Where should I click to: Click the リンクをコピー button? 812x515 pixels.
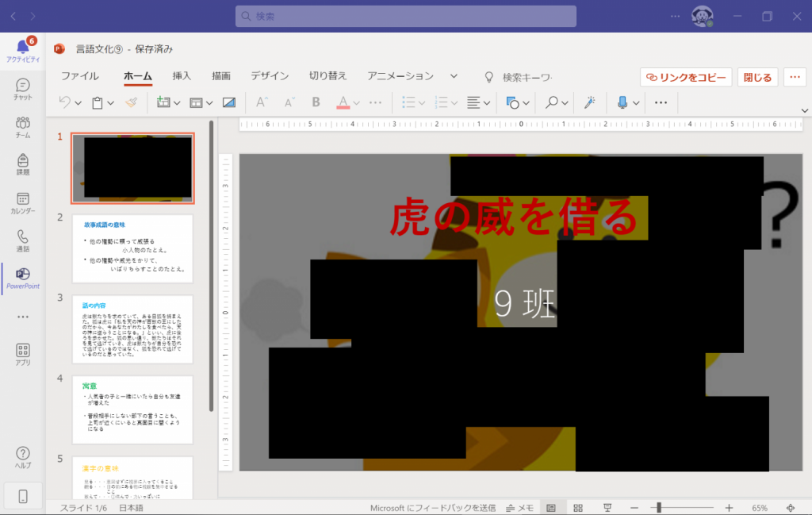[686, 77]
